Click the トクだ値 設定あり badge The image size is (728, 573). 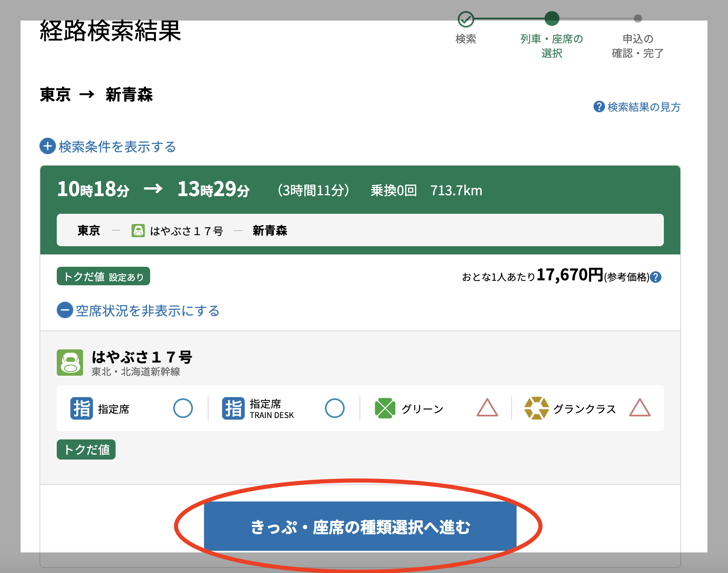[103, 276]
